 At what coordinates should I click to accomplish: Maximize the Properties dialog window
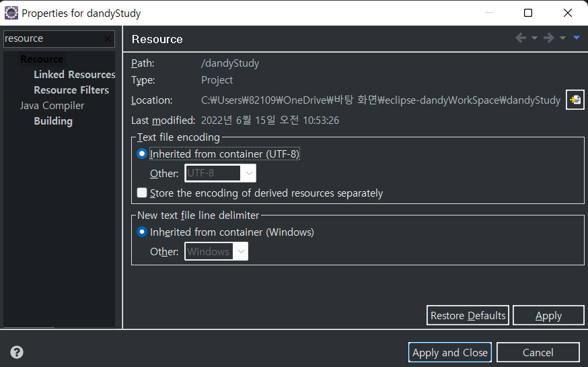click(x=528, y=13)
